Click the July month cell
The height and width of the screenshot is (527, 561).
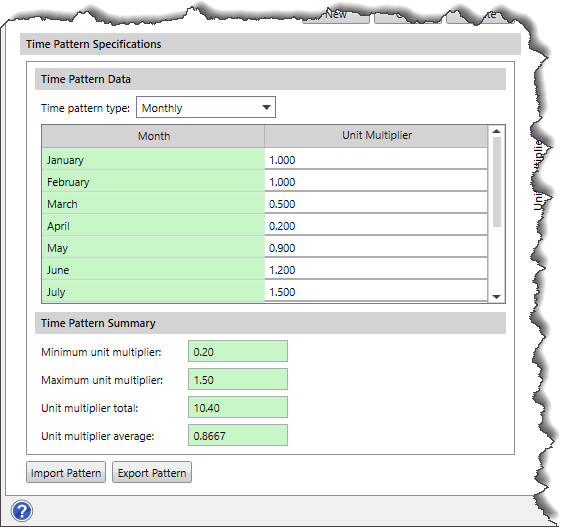(x=153, y=291)
